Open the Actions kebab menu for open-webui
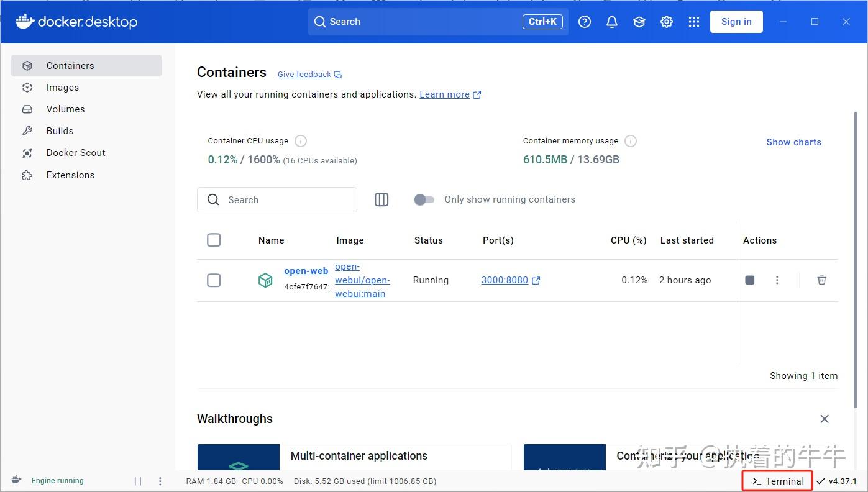 (x=777, y=280)
